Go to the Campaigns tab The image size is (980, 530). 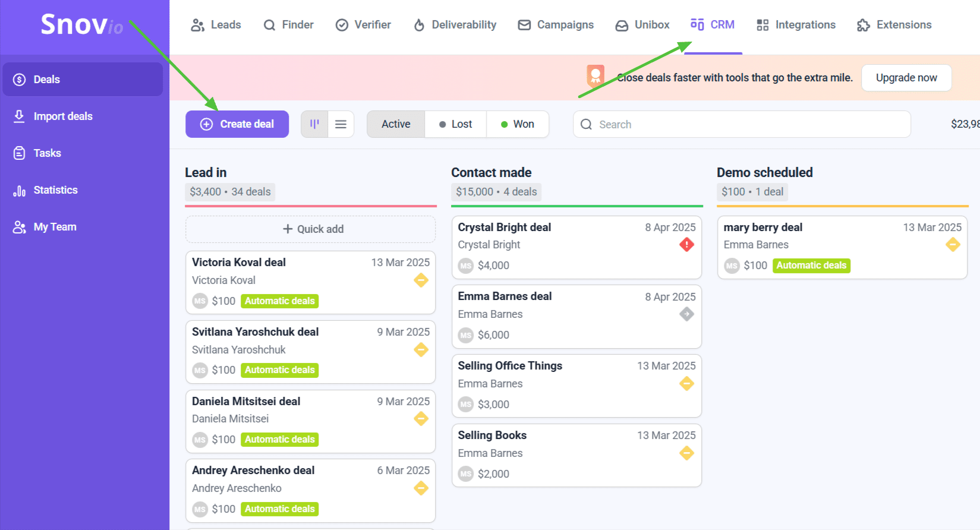coord(556,25)
